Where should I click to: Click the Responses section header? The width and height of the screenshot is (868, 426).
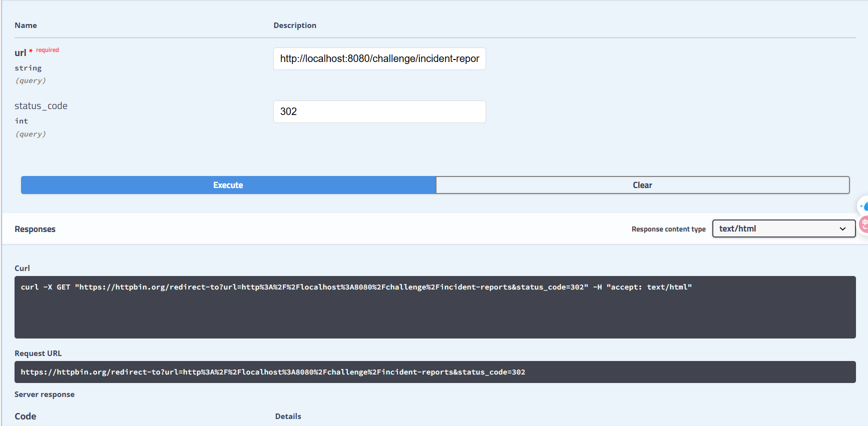[35, 229]
